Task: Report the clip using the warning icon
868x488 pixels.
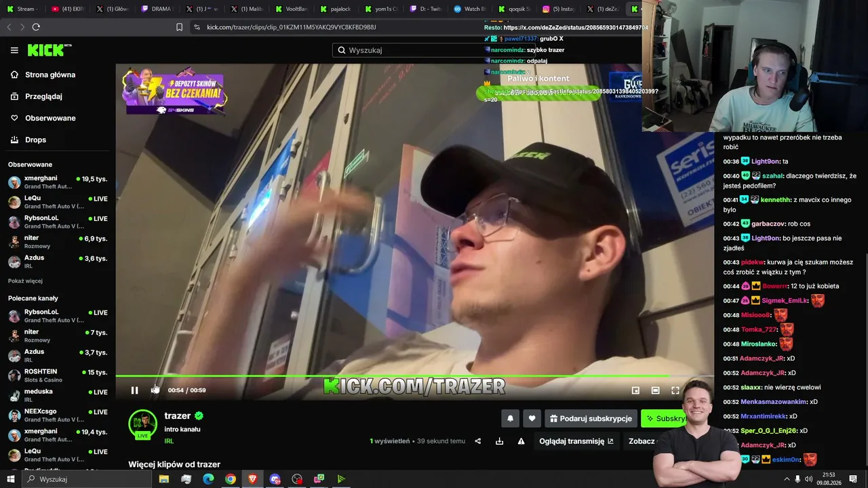Action: click(x=521, y=441)
